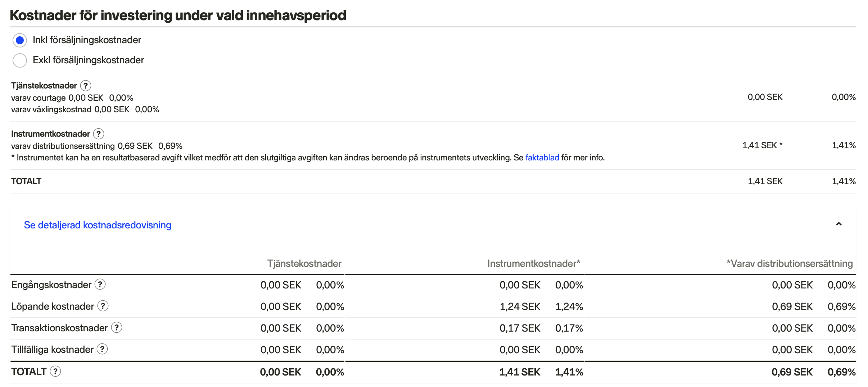
Task: Open the faktablad link
Action: (542, 158)
